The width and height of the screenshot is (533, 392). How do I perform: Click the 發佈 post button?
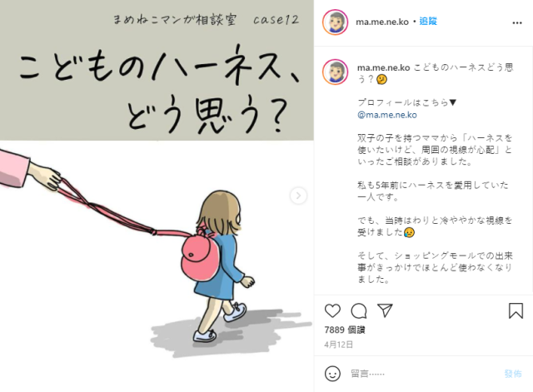click(513, 374)
